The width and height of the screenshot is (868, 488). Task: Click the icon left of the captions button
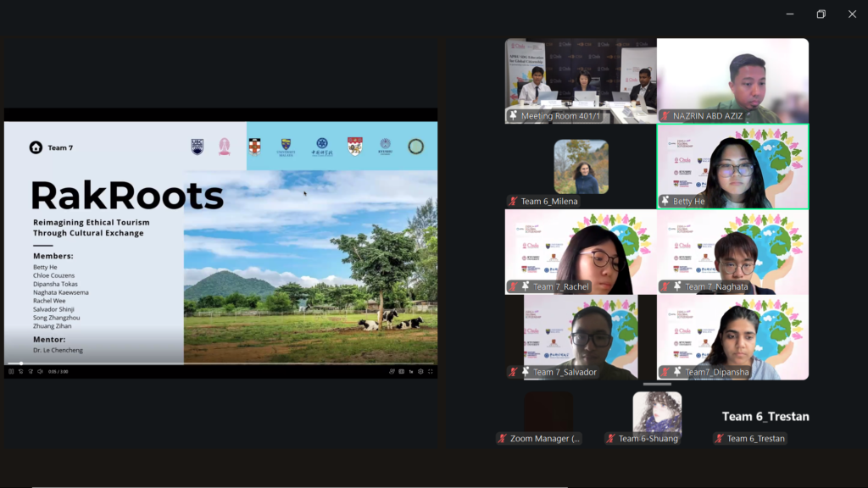coord(392,372)
